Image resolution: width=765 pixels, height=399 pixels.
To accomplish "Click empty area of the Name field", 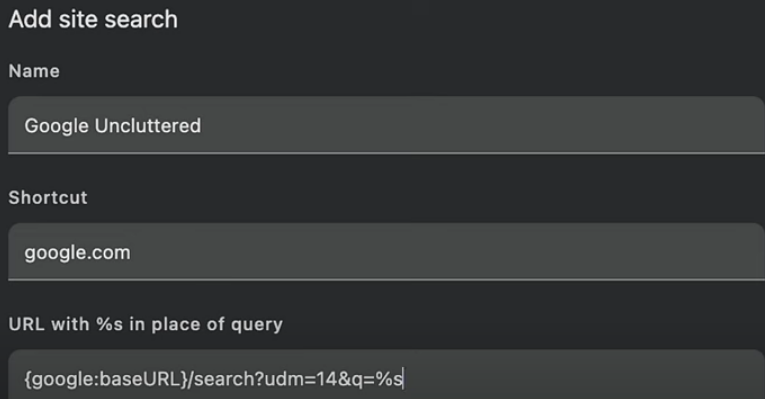I will [483, 125].
